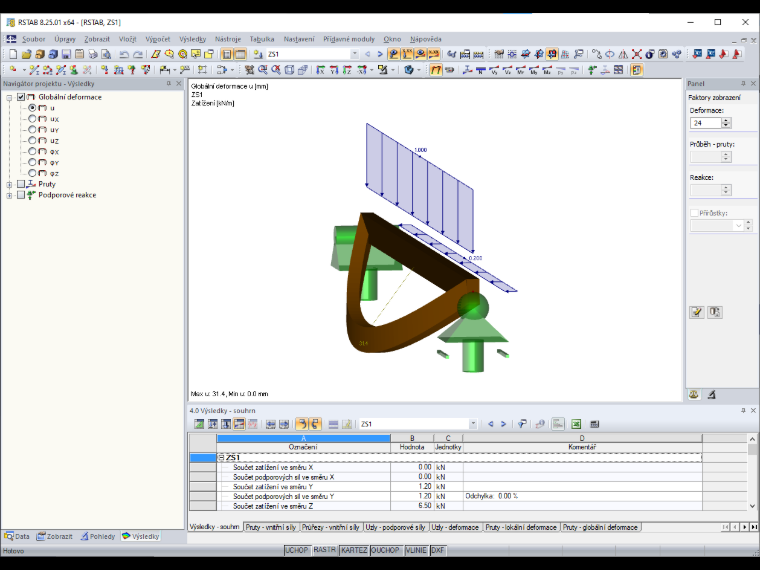
Task: Open the Výsledky menu
Action: (x=192, y=39)
